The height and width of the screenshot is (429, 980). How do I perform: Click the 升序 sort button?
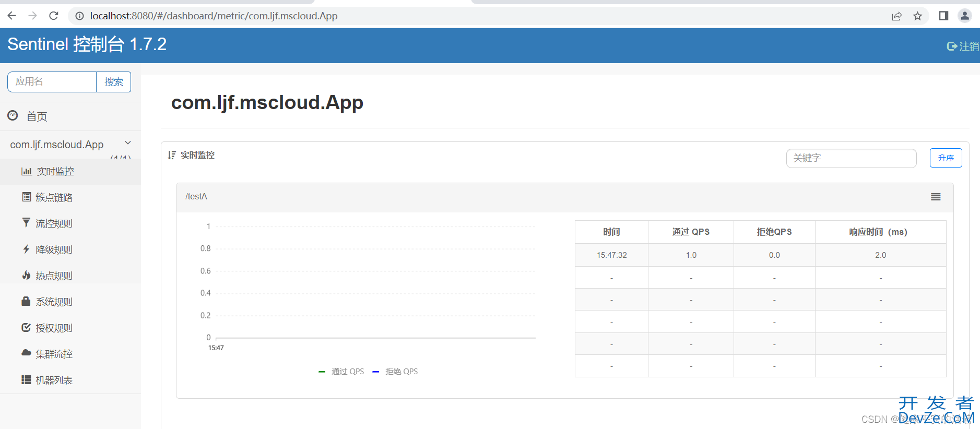click(946, 158)
